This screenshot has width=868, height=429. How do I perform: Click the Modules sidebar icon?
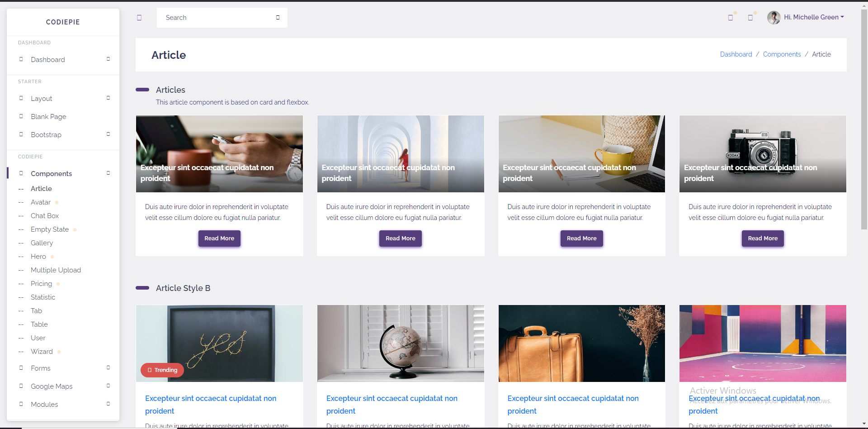coord(21,404)
